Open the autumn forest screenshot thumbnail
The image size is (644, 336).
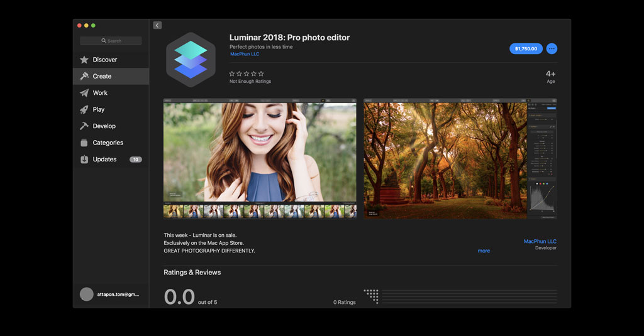(x=460, y=158)
